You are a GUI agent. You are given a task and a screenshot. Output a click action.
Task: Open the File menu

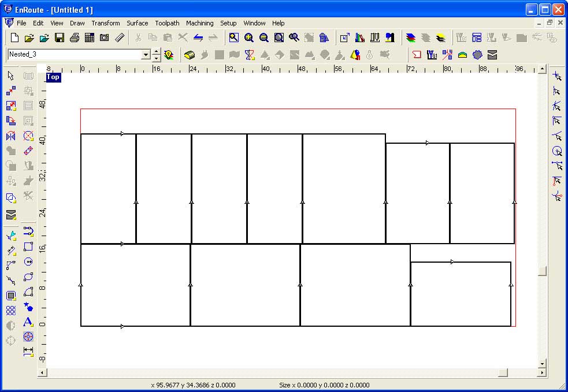(21, 23)
